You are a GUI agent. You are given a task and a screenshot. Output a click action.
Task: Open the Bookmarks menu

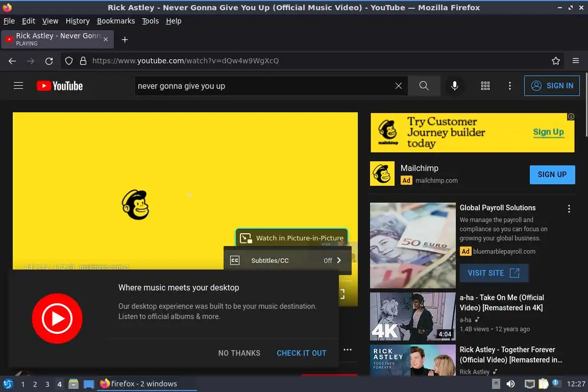click(x=116, y=21)
